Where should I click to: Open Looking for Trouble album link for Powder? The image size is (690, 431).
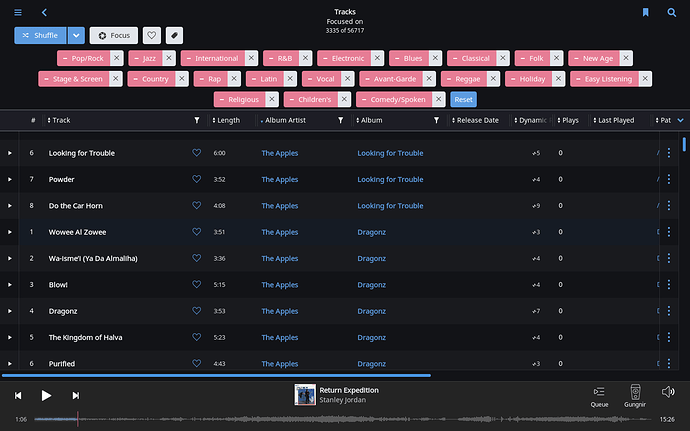point(390,179)
